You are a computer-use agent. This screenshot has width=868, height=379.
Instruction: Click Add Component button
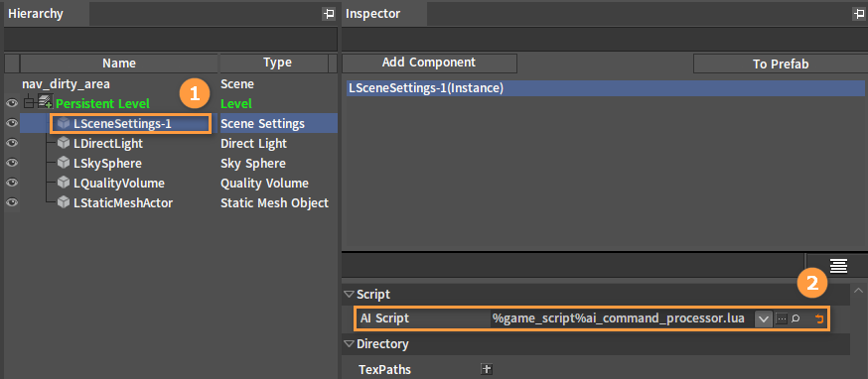pos(429,63)
